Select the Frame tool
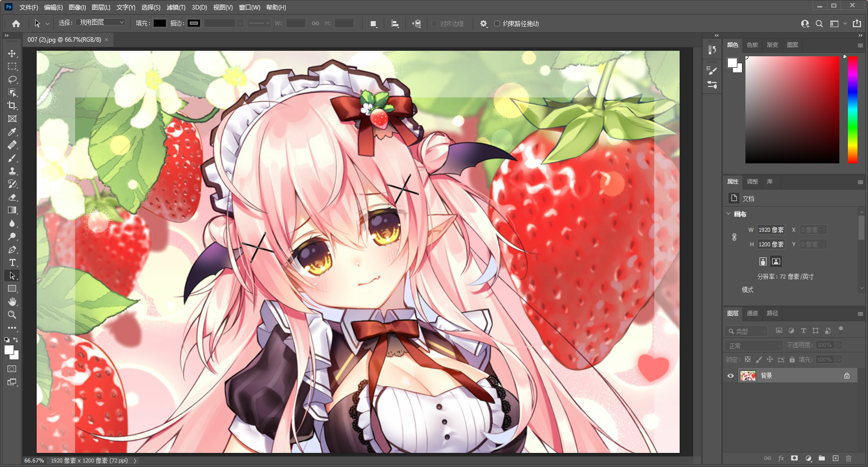Screen dimensions: 868x467 pos(12,119)
